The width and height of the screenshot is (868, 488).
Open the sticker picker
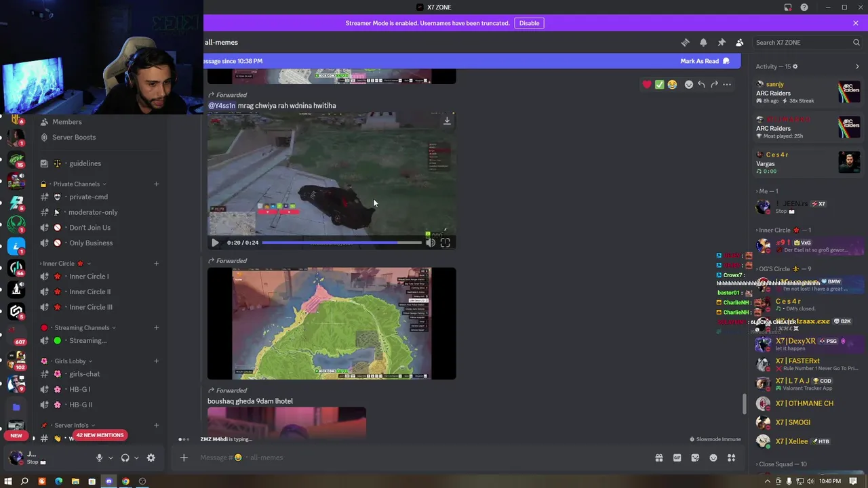pos(695,457)
